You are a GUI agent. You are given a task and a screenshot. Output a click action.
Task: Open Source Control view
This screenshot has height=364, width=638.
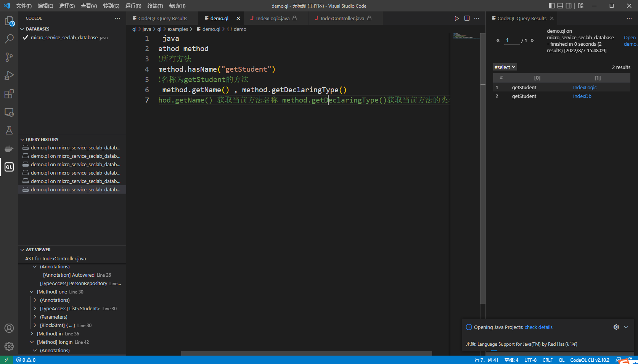(9, 57)
